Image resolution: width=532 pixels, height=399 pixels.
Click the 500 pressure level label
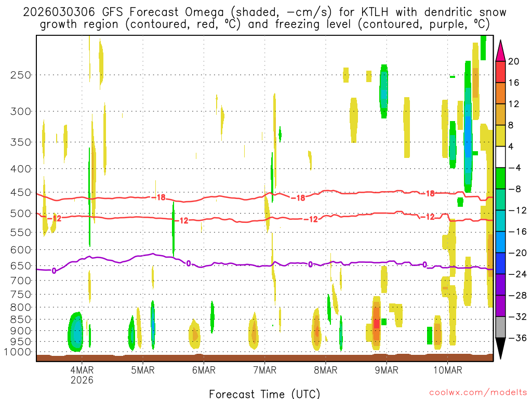click(x=21, y=214)
